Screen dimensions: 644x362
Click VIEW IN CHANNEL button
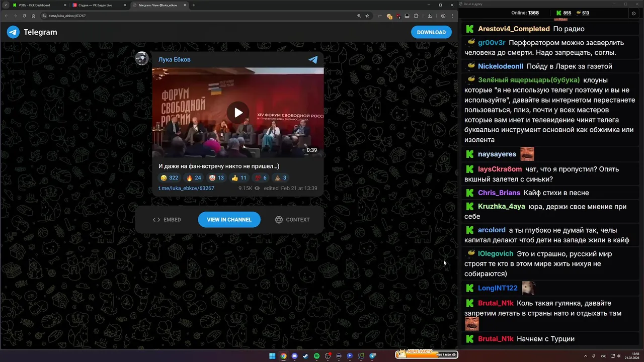(229, 220)
